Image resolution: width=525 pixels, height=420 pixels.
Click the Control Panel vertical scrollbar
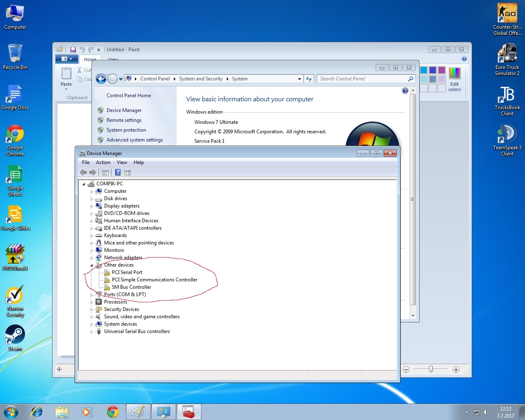click(x=413, y=199)
